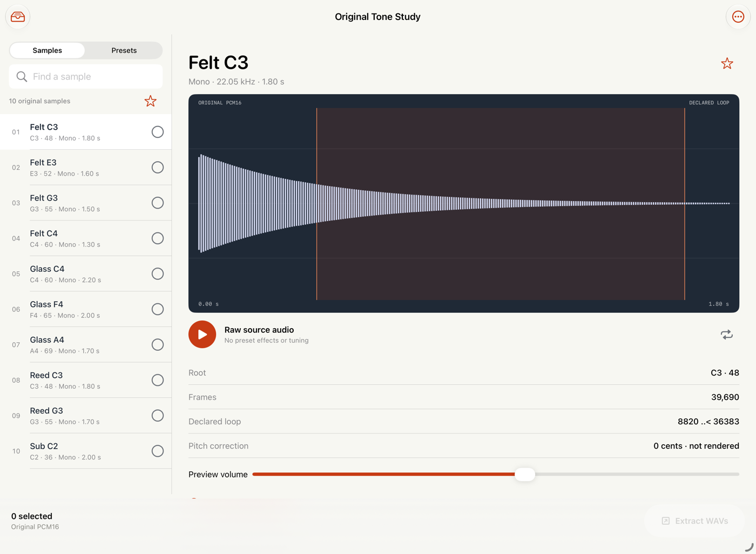Play the raw source audio

tap(202, 335)
